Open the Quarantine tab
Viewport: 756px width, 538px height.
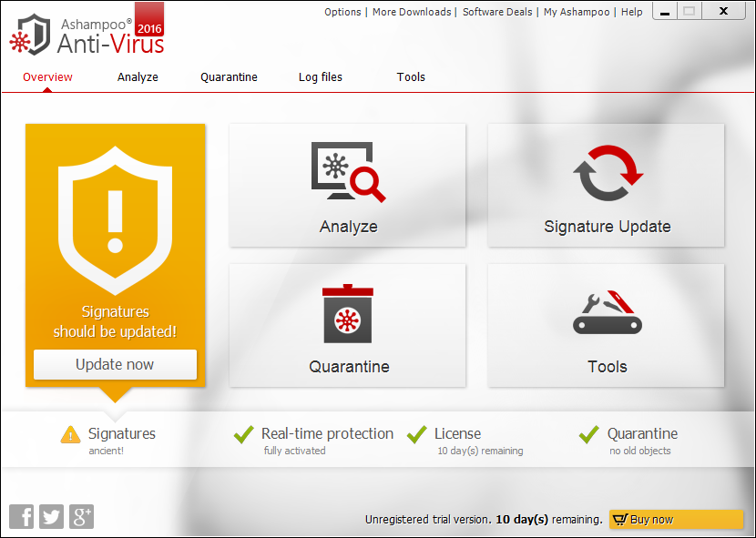(x=229, y=77)
